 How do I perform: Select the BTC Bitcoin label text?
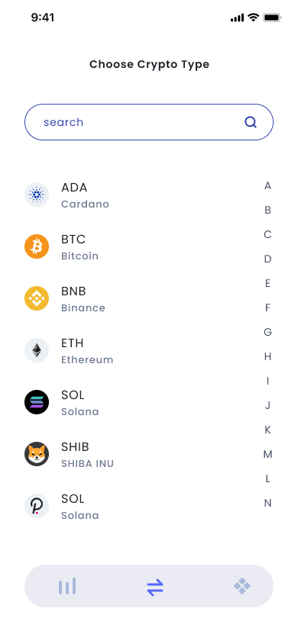[x=79, y=246]
